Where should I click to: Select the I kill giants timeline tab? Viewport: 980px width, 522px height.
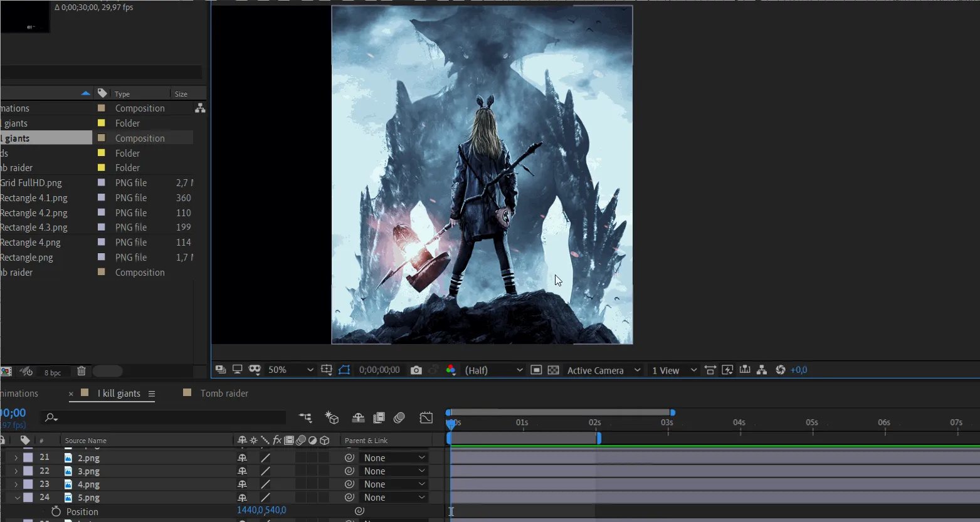click(119, 393)
